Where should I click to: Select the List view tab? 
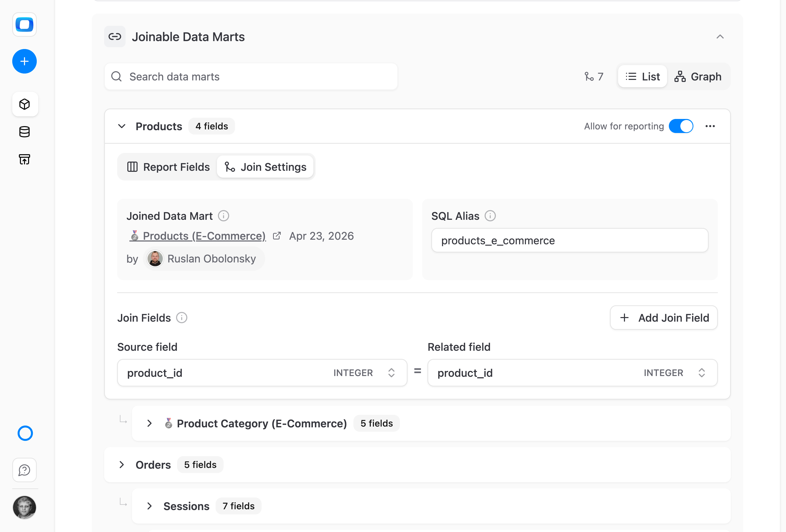642,77
